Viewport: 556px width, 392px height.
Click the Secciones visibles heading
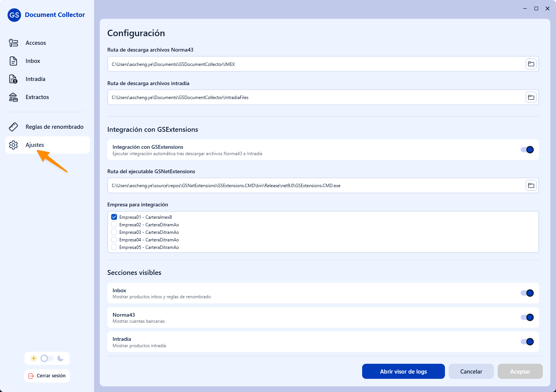134,273
